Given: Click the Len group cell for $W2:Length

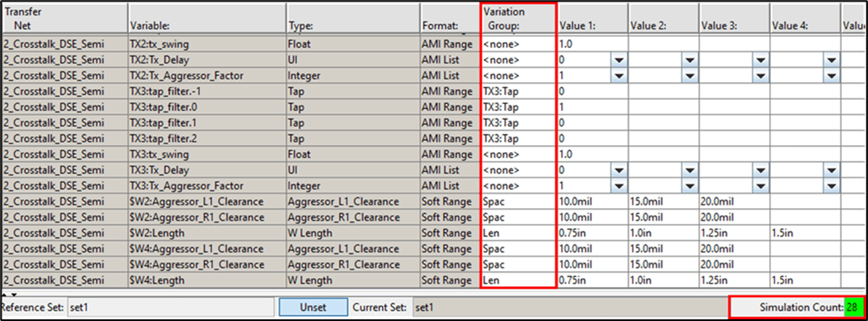Looking at the screenshot, I should 518,233.
